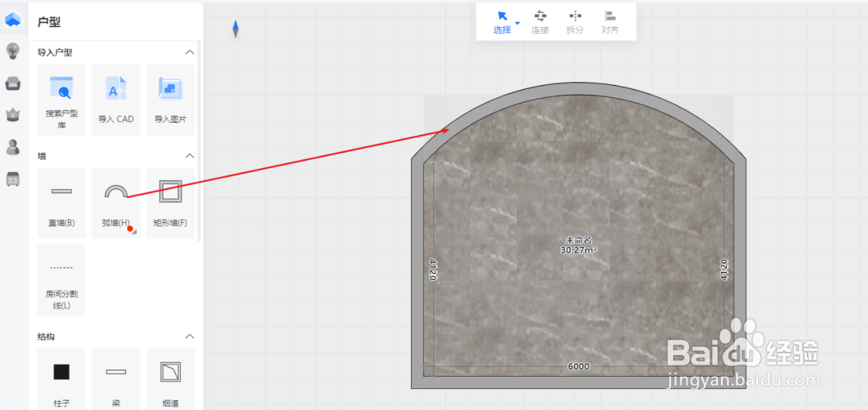Open the user profile sidebar icon

13,146
